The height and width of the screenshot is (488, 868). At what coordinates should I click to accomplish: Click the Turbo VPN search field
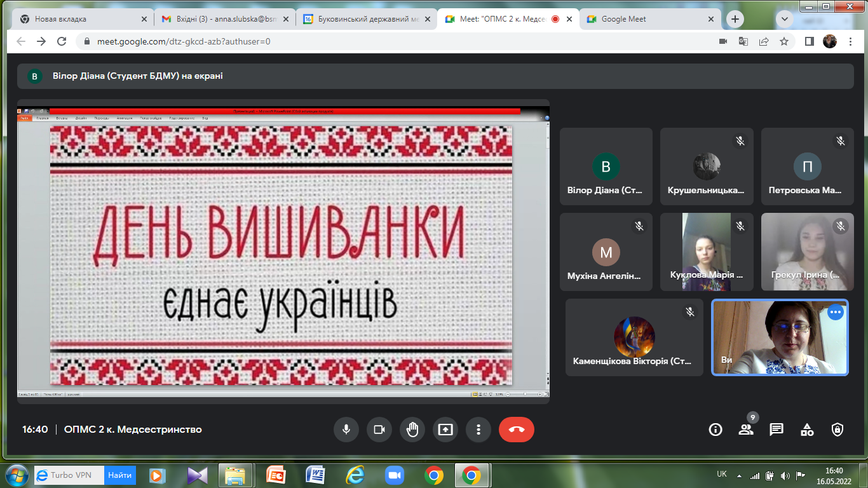[69, 475]
